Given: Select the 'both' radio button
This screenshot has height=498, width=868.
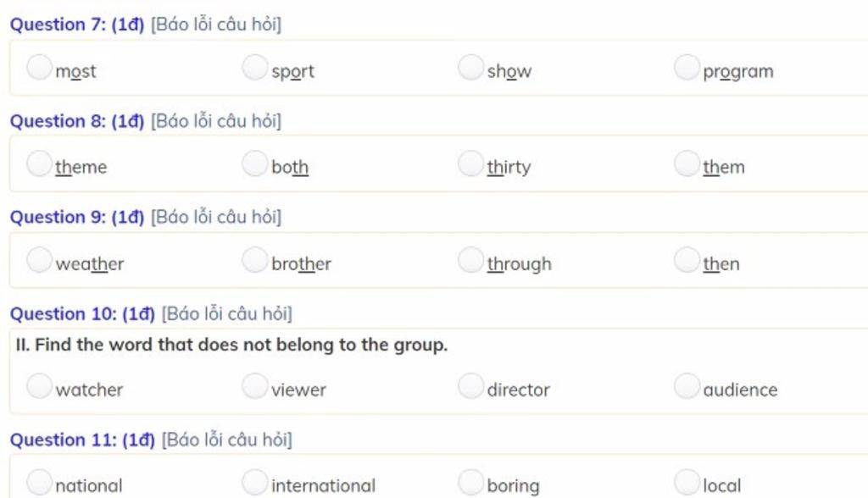Looking at the screenshot, I should click(254, 163).
